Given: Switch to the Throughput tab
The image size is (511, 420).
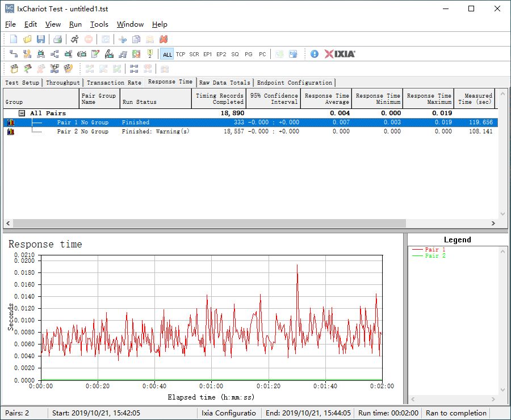Looking at the screenshot, I should (62, 82).
